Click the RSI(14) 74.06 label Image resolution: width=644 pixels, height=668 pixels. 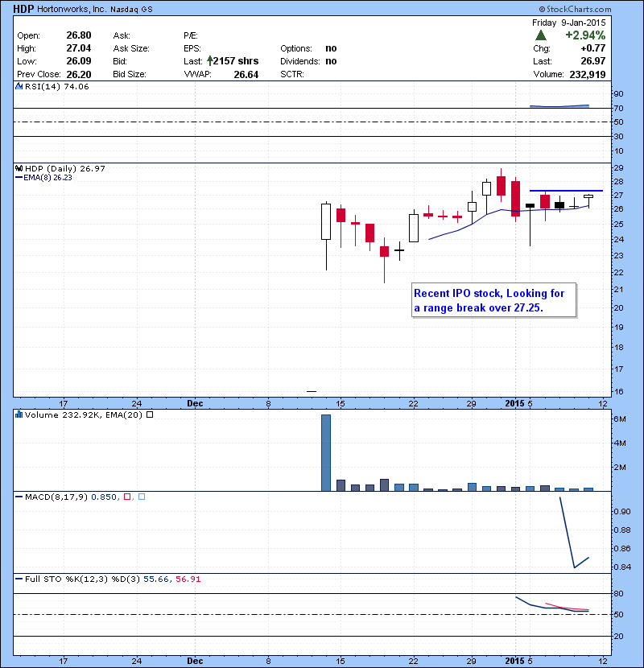coord(56,86)
